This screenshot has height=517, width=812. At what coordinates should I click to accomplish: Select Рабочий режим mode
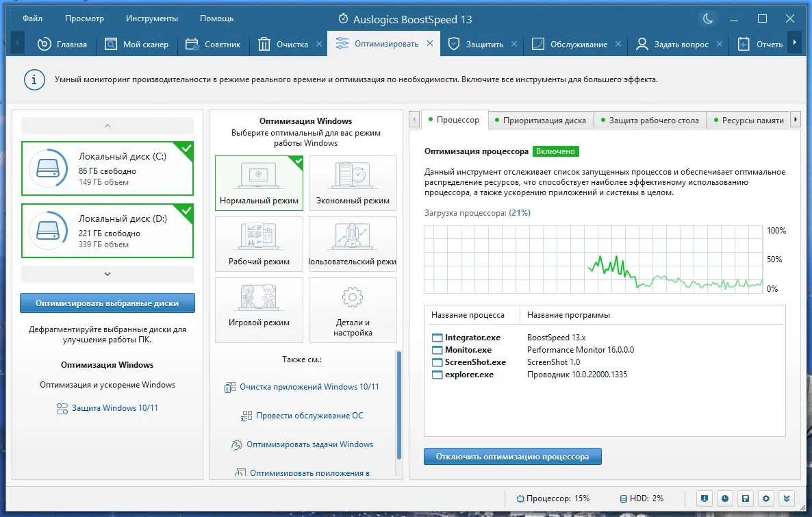coord(259,244)
